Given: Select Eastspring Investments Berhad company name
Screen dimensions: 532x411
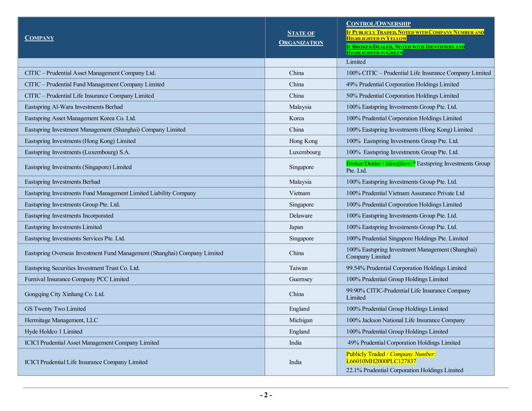Looking at the screenshot, I should point(62,182).
